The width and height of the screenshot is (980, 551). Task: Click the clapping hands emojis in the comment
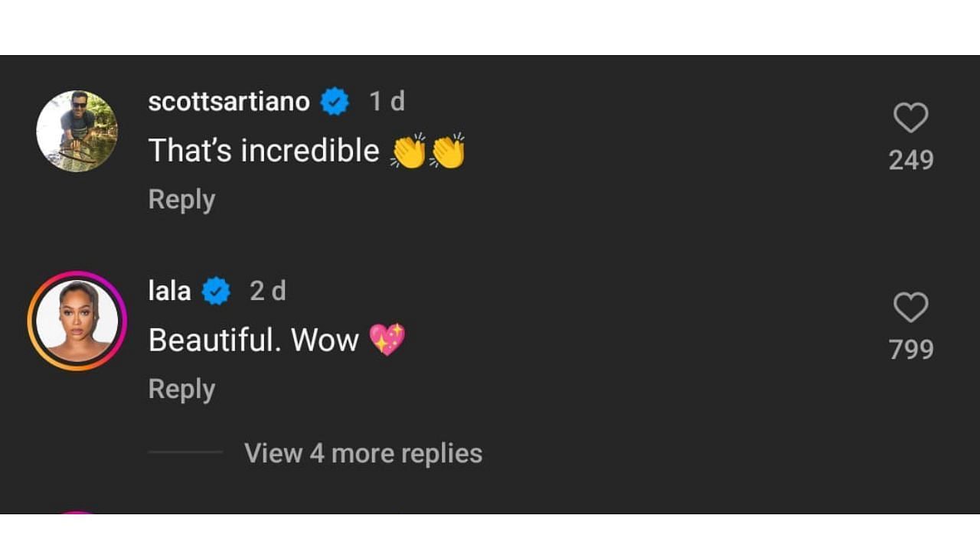pos(428,151)
